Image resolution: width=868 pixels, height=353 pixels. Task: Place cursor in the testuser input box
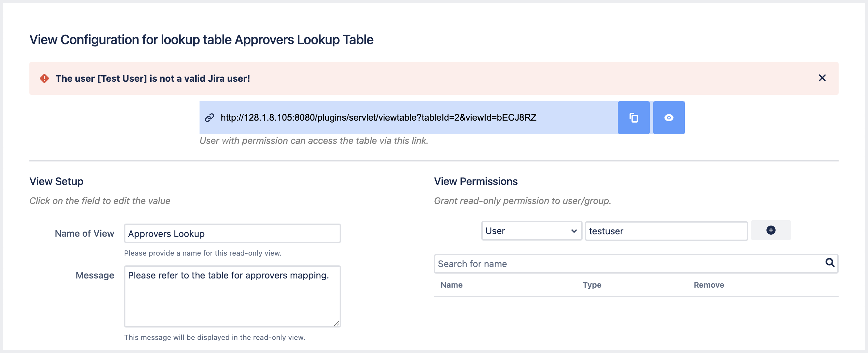click(666, 231)
